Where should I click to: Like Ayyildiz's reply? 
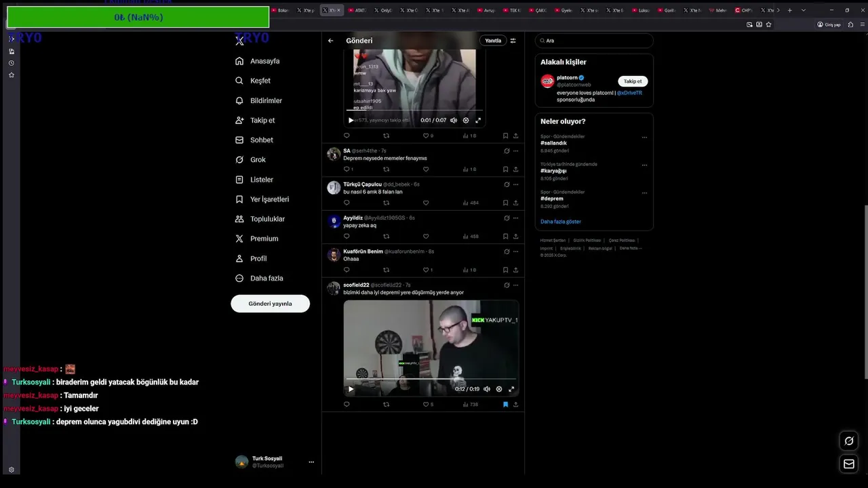(x=426, y=237)
